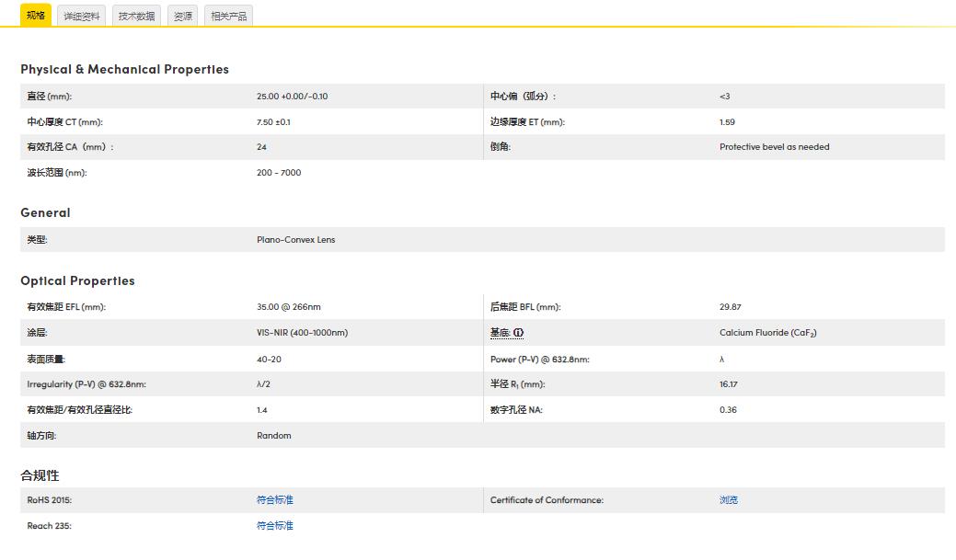Click the Physical & Mechanical Properties heading
The height and width of the screenshot is (560, 956).
[x=124, y=69]
